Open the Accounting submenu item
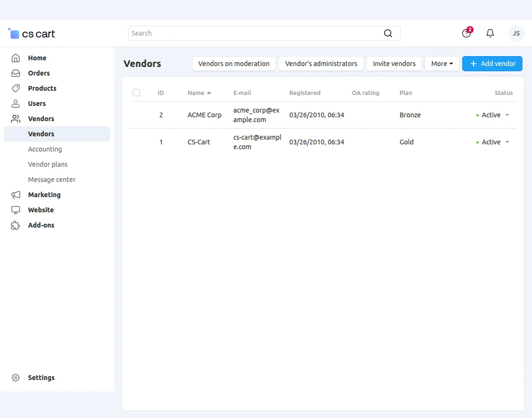The image size is (532, 418). click(x=45, y=149)
